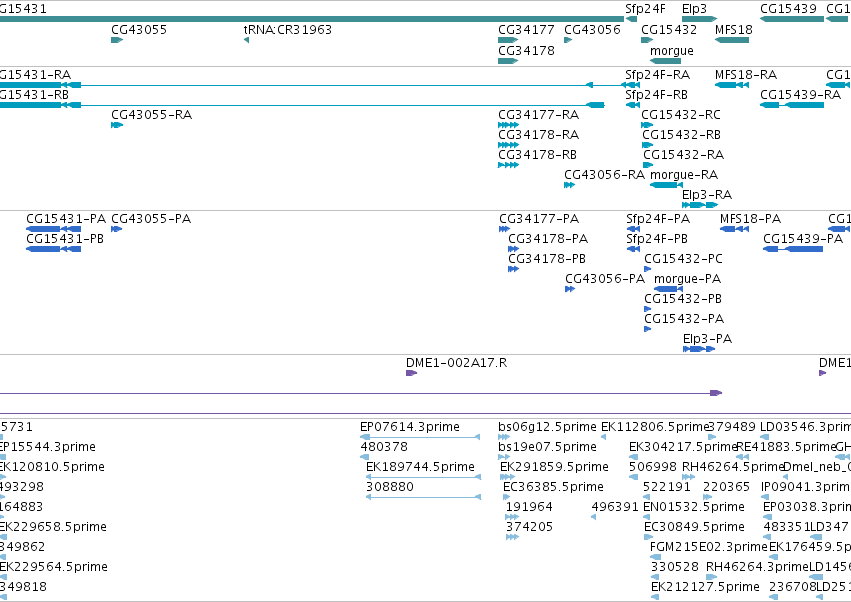Select the CG34178-PB protein feature

coord(513,269)
